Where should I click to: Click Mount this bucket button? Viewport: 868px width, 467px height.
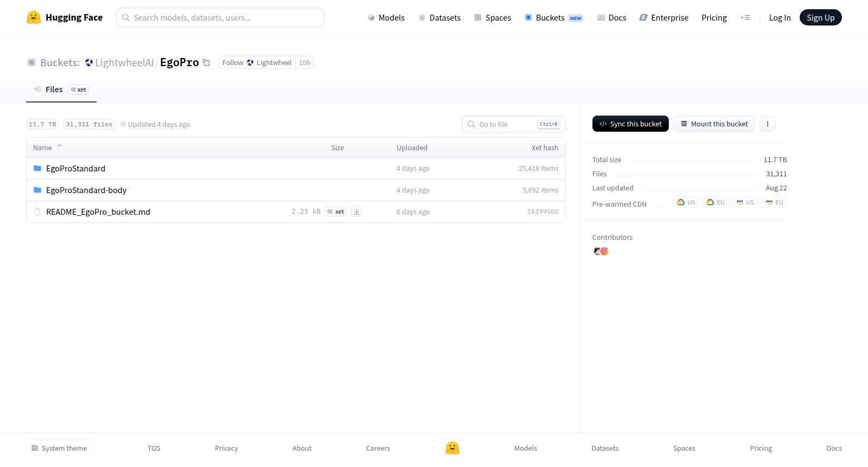714,124
